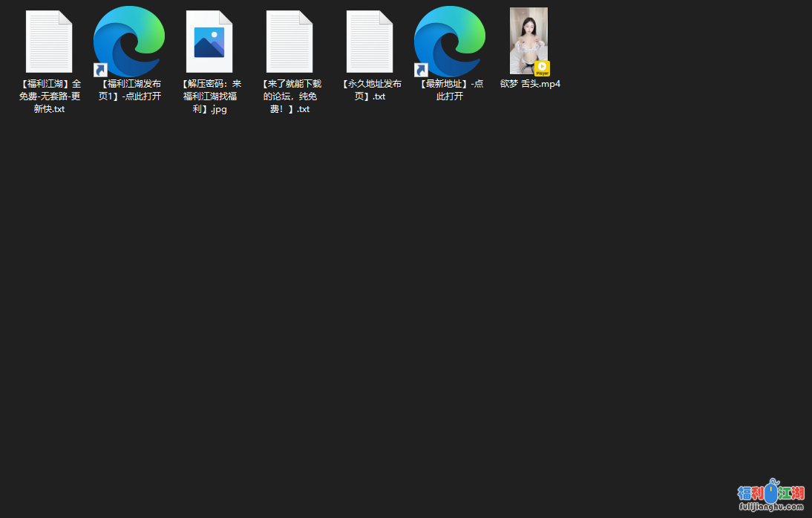Select the 欲梦 舌头.mp4 video thumbnail
Screen dimensions: 812x518
[x=528, y=37]
